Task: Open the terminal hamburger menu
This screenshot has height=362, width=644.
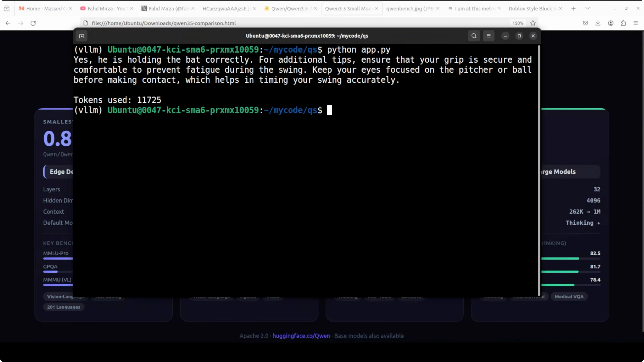Action: 488,36
